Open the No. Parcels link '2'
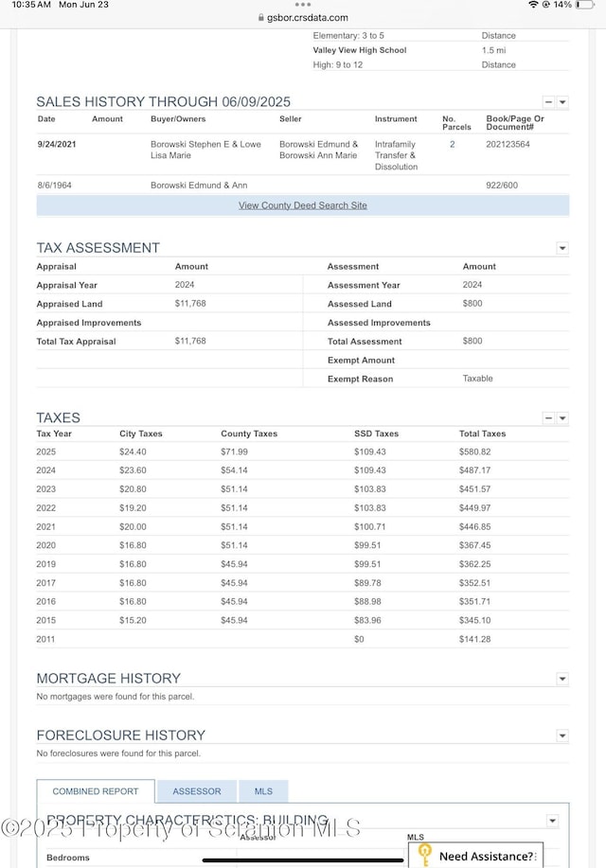Screen dimensions: 606x868 [x=453, y=145]
